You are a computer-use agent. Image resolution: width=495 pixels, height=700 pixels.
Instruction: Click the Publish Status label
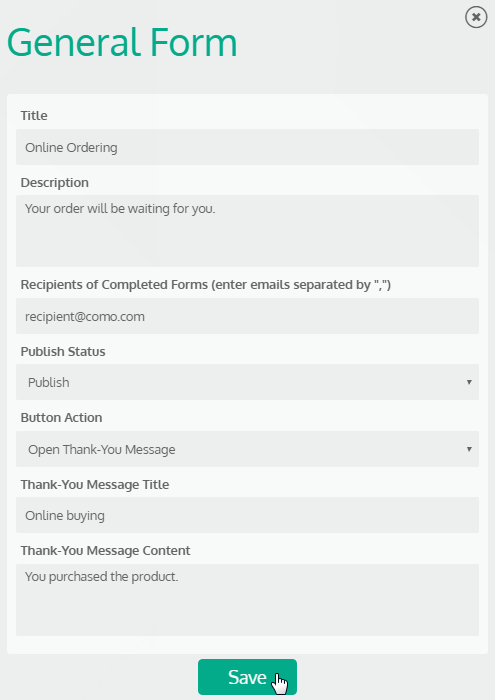[63, 352]
